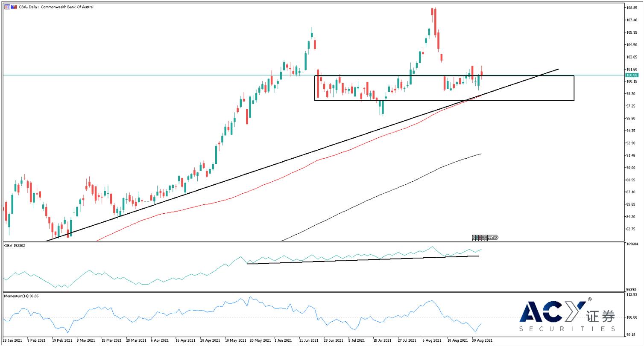
Task: Click the red calendar event flag
Action: [480, 237]
